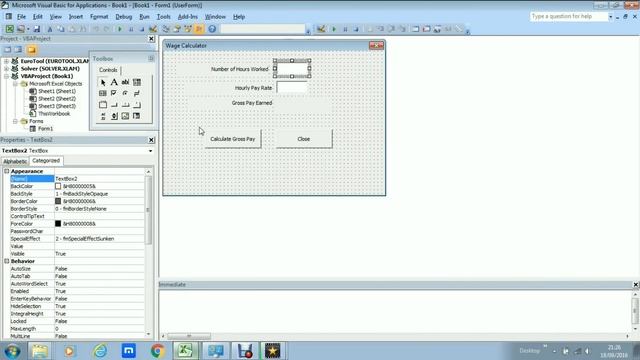Click the Hourly Pay Rate text box
The image size is (640, 360).
point(292,87)
